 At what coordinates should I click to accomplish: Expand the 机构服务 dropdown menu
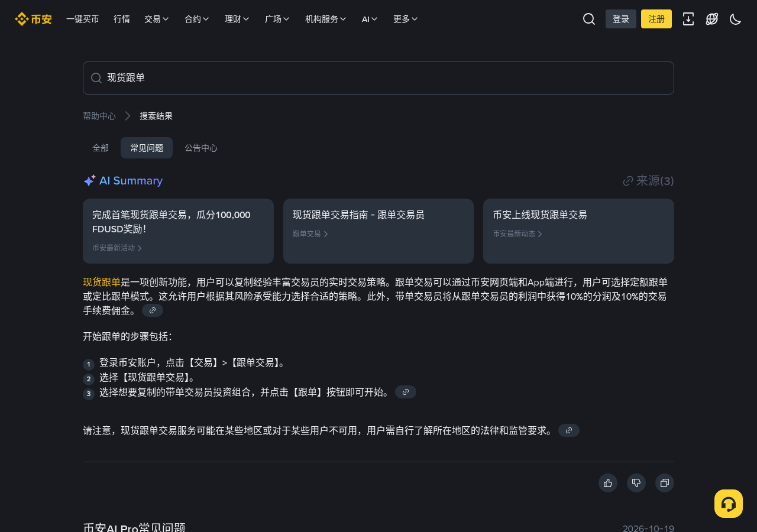click(x=326, y=19)
